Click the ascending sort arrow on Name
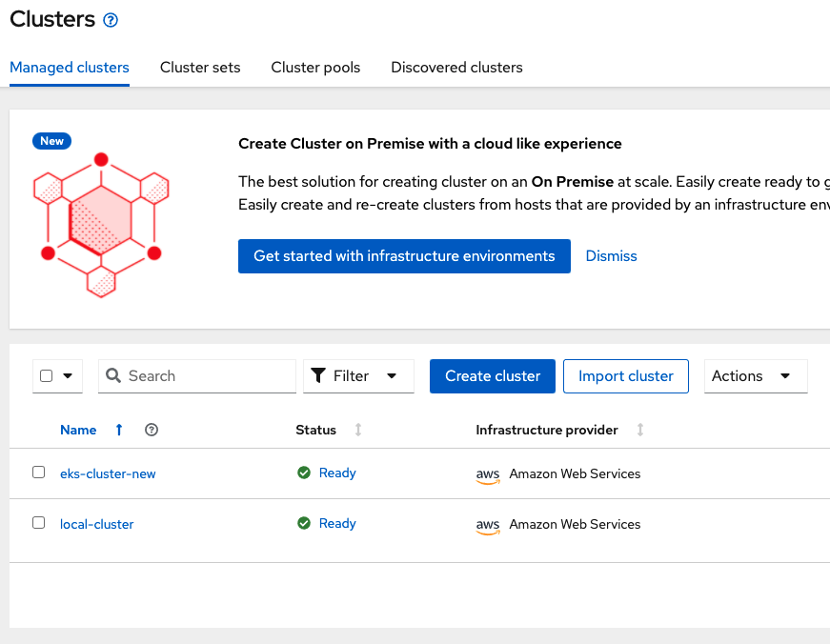This screenshot has height=644, width=830. tap(118, 430)
